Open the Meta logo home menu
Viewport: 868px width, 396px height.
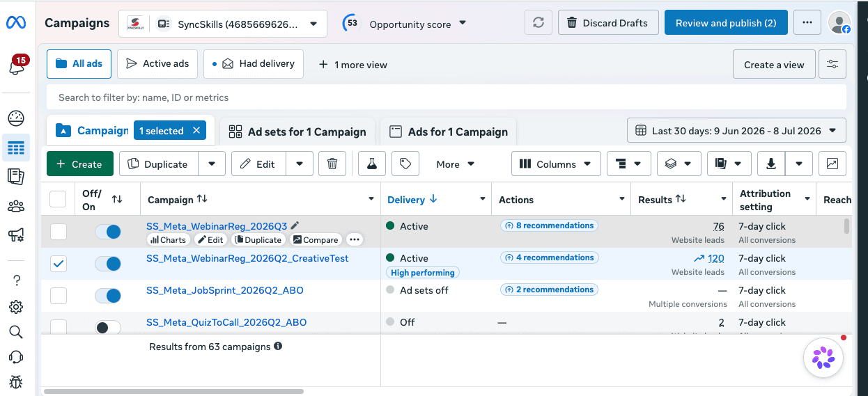[16, 22]
